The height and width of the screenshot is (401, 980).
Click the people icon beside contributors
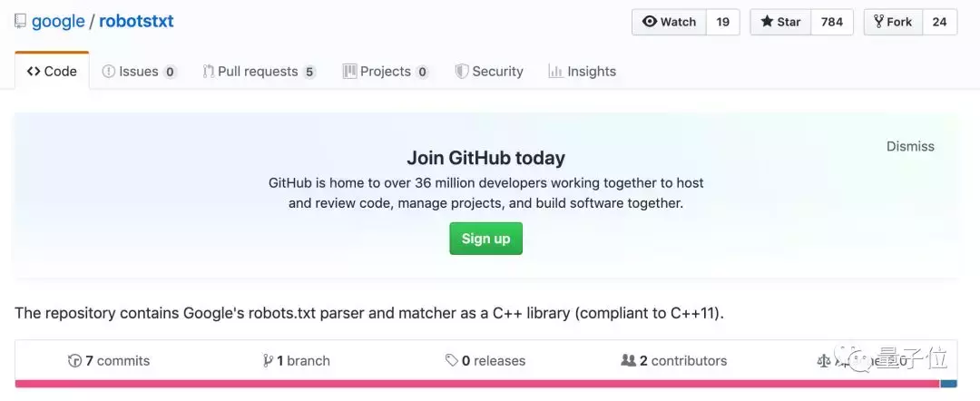628,360
